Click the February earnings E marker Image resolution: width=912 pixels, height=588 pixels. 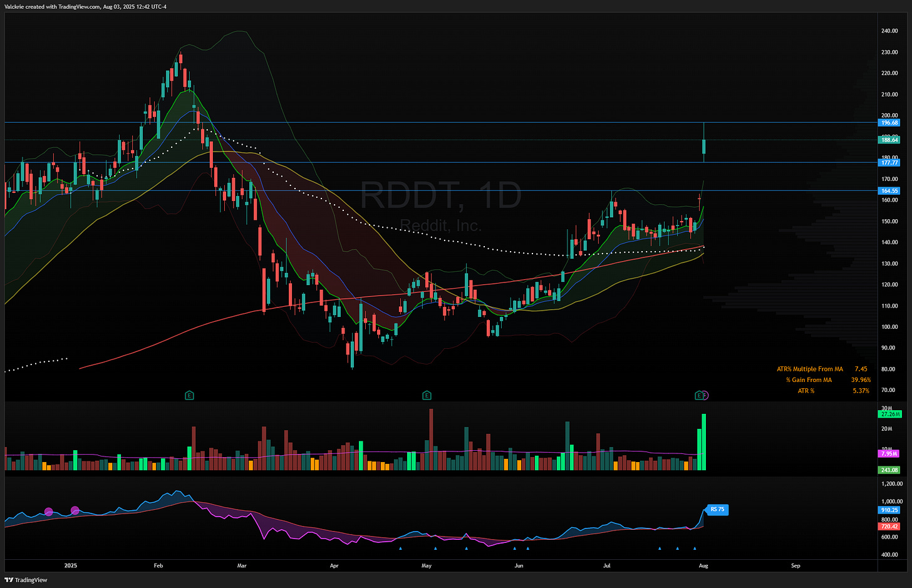189,395
